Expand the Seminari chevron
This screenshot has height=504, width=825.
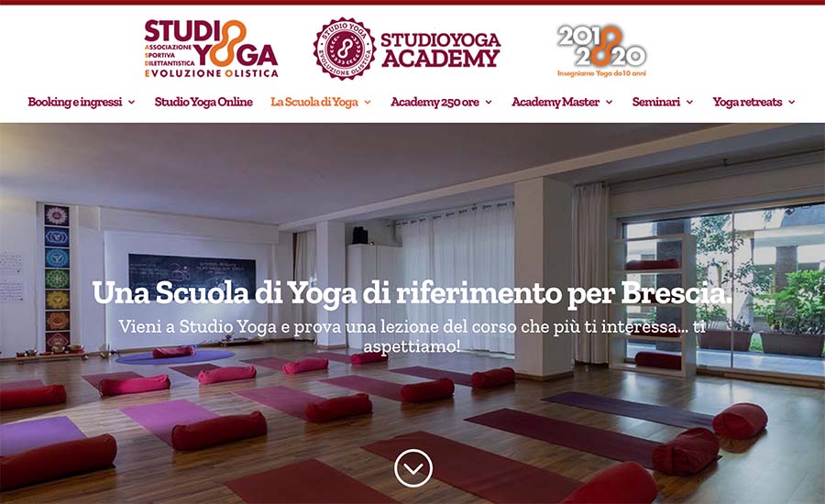click(x=689, y=103)
